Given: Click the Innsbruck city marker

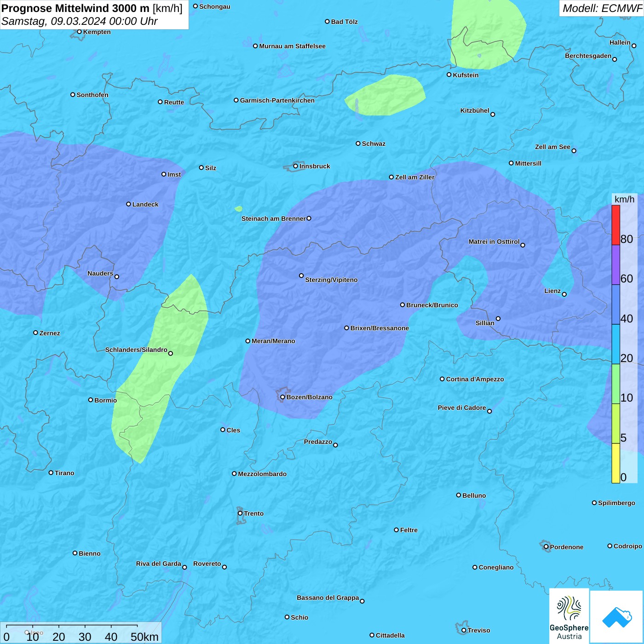Looking at the screenshot, I should 296,166.
